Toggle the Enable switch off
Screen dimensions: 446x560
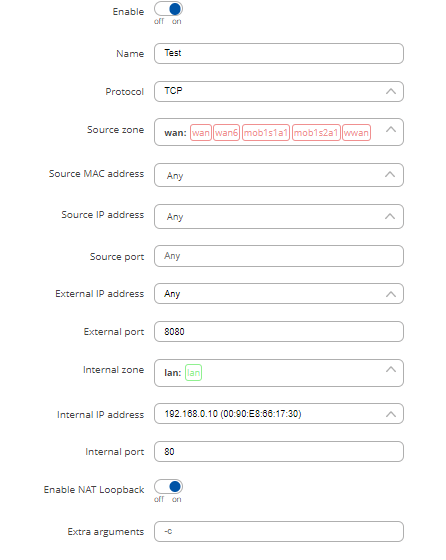pyautogui.click(x=168, y=9)
